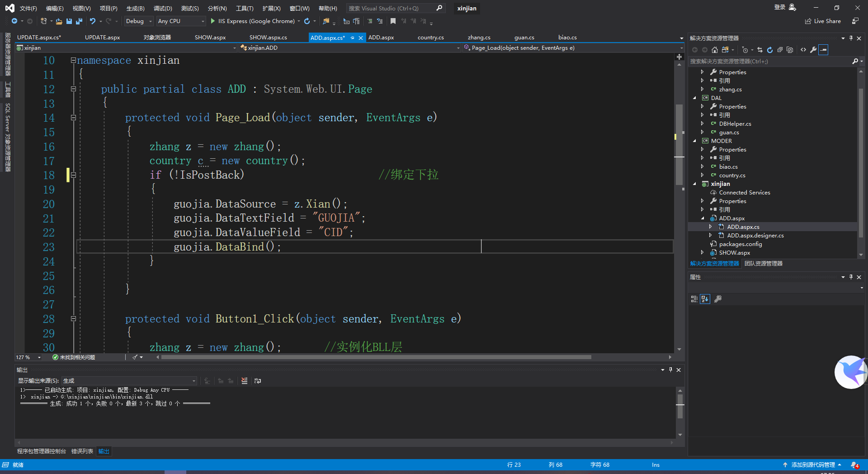Open the editor zoom 127 % dropdown

(x=28, y=357)
